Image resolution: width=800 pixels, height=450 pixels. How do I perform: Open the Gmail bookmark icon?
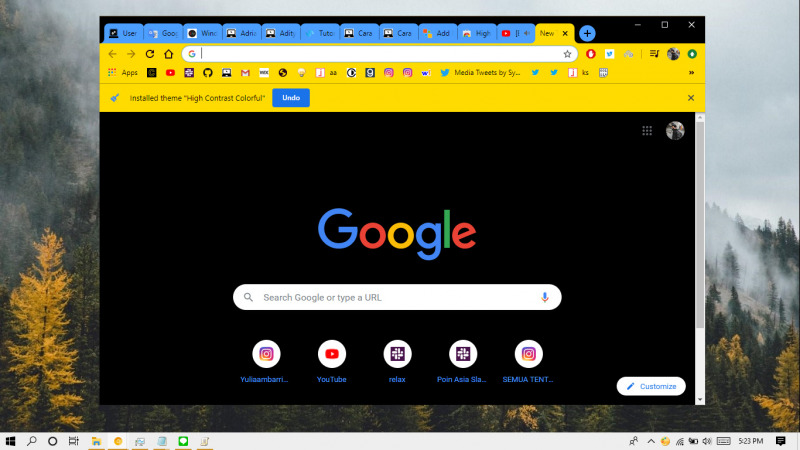click(x=245, y=73)
